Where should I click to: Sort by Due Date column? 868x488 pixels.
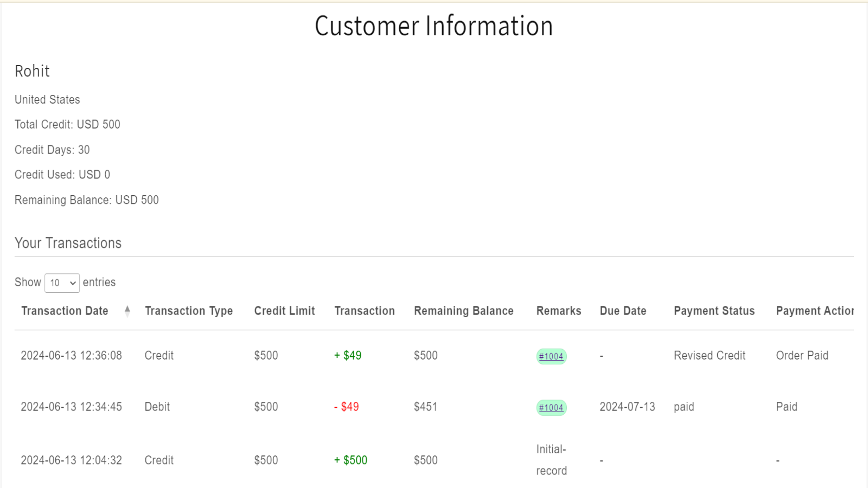623,311
